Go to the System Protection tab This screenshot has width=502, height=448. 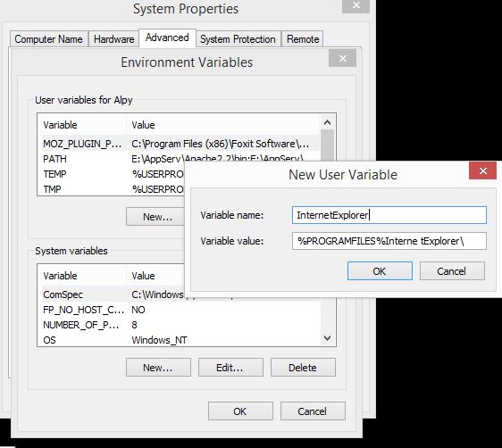238,39
